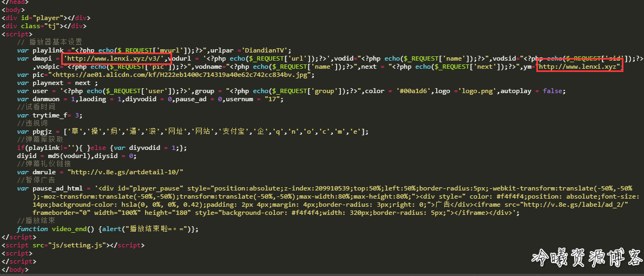Viewport: 644px width, 276px height.
Task: Click the dmrule URL 'http://v.8e.gs/artdetail-10/'
Action: (x=125, y=172)
